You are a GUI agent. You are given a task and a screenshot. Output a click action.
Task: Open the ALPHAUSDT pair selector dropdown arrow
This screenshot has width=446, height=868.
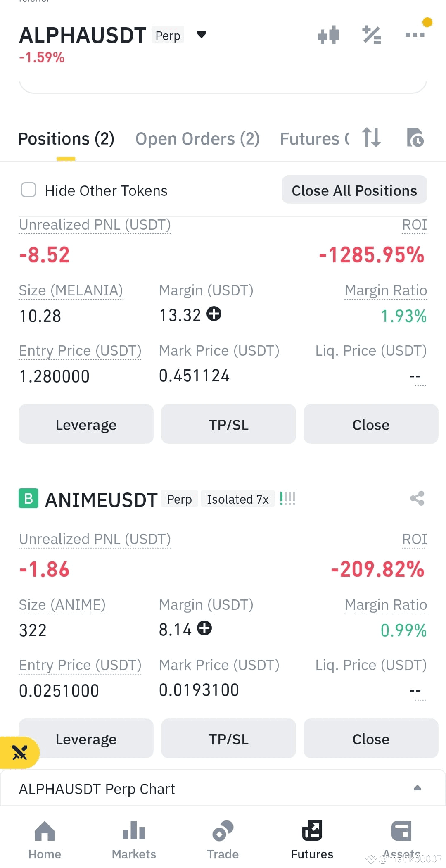pyautogui.click(x=202, y=35)
